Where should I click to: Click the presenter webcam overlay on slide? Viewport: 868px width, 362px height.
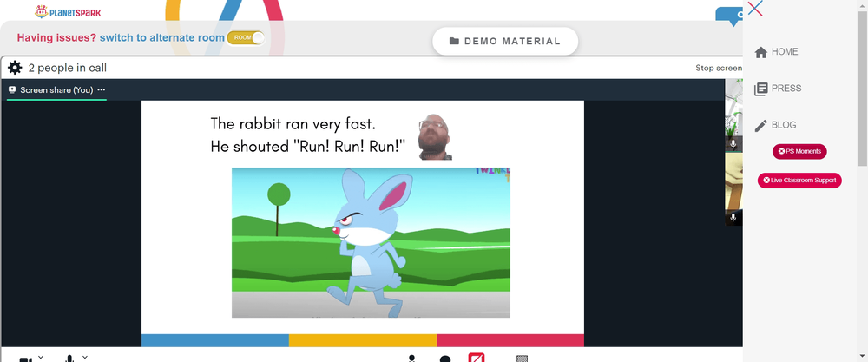point(435,136)
